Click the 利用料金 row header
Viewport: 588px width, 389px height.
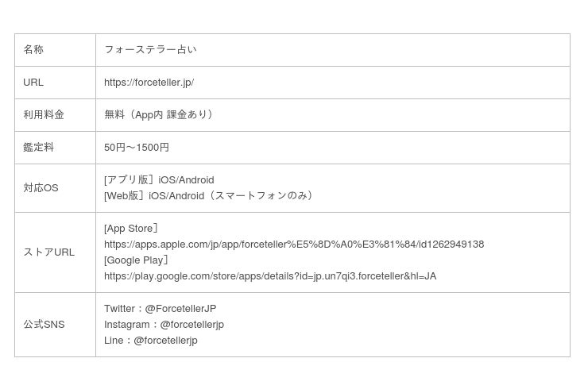click(x=44, y=115)
